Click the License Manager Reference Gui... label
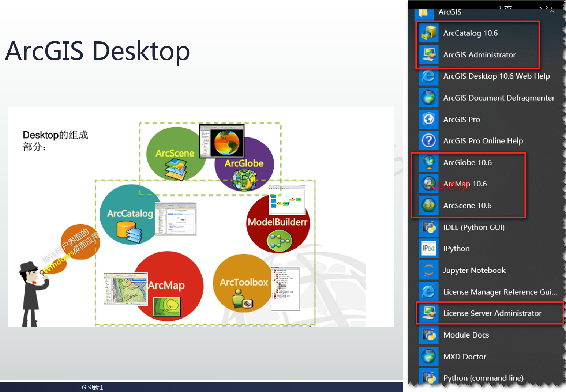The width and height of the screenshot is (566, 392). [500, 292]
